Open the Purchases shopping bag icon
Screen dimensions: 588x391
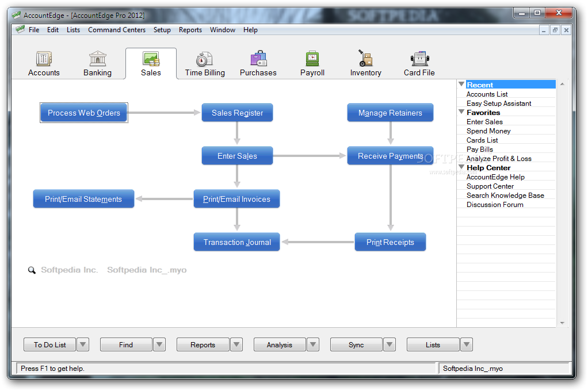coord(258,59)
